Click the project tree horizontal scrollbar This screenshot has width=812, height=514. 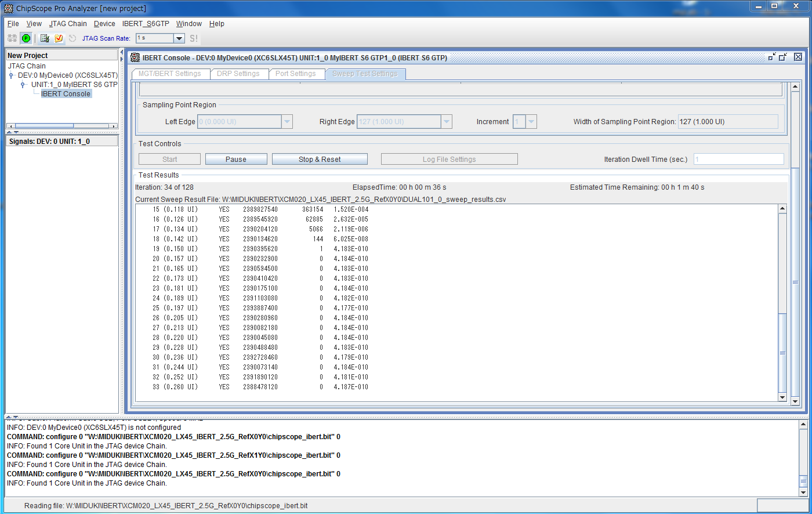pyautogui.click(x=62, y=126)
